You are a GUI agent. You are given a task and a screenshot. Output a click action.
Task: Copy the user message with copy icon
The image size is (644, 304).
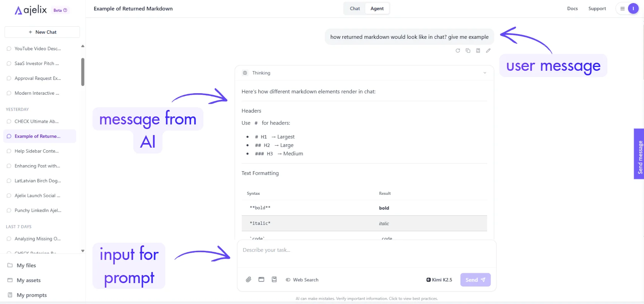point(468,51)
